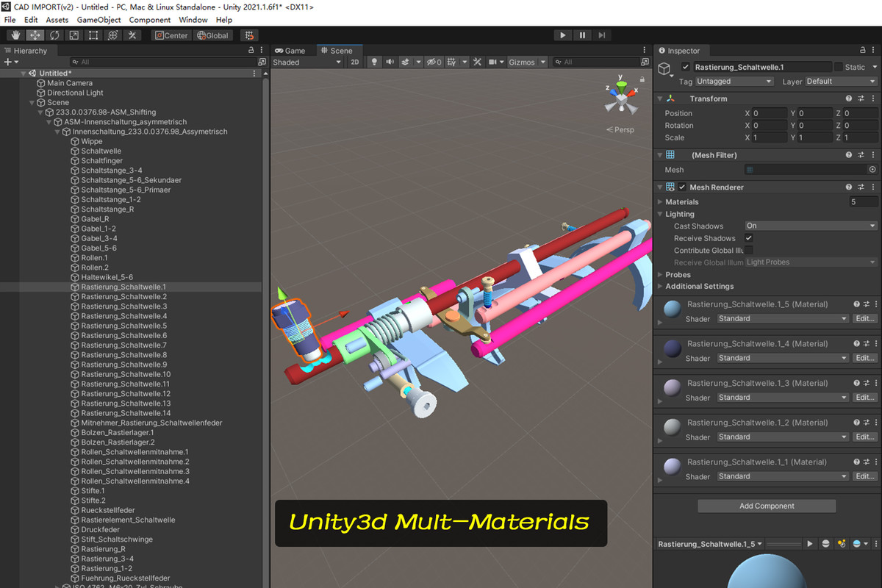Open the Cast Shadows dropdown
The height and width of the screenshot is (588, 882).
(x=811, y=226)
